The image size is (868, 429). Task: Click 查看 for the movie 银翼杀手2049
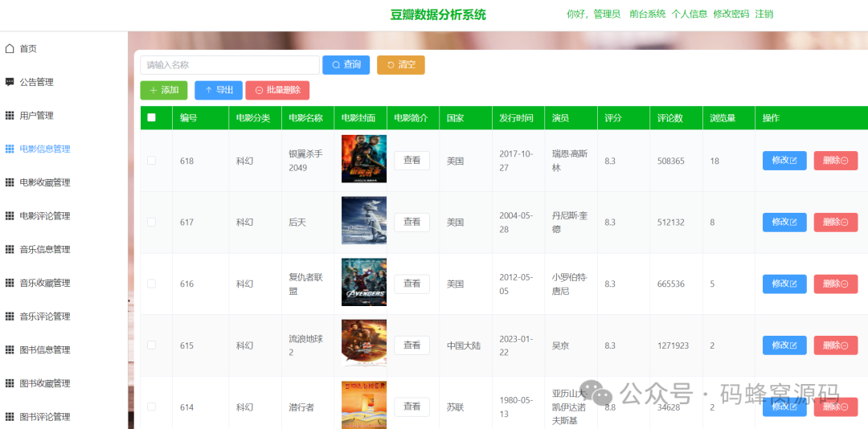411,161
